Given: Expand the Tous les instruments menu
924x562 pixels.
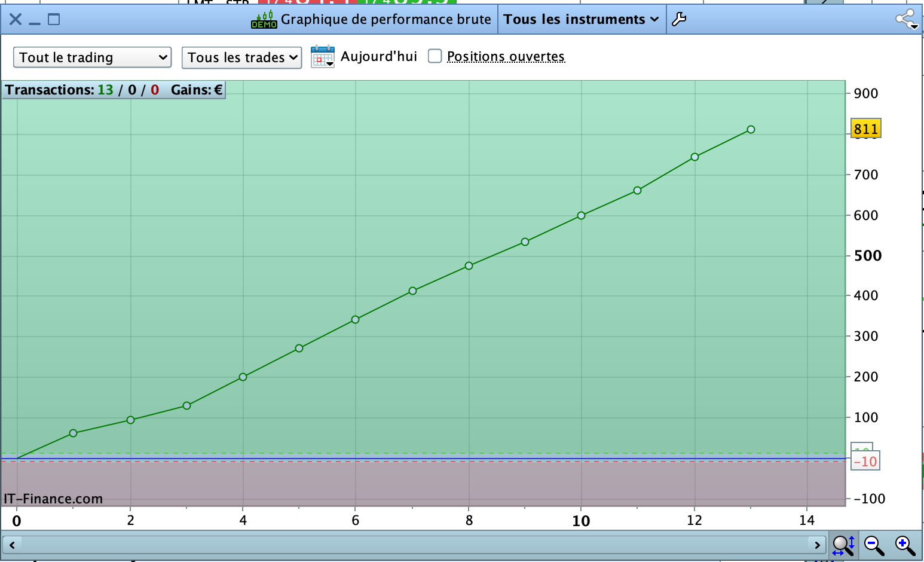Looking at the screenshot, I should click(581, 19).
